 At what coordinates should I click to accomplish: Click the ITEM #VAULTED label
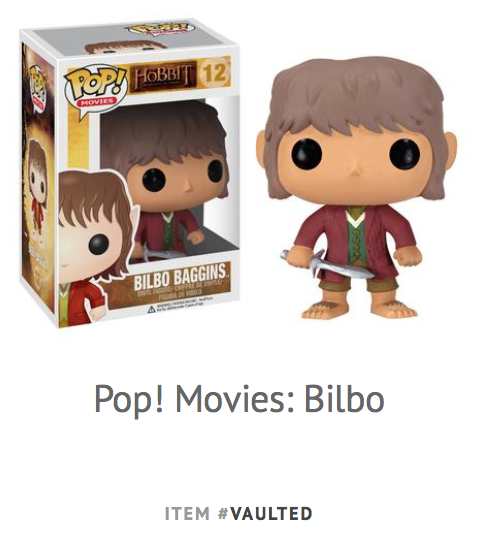click(x=239, y=513)
